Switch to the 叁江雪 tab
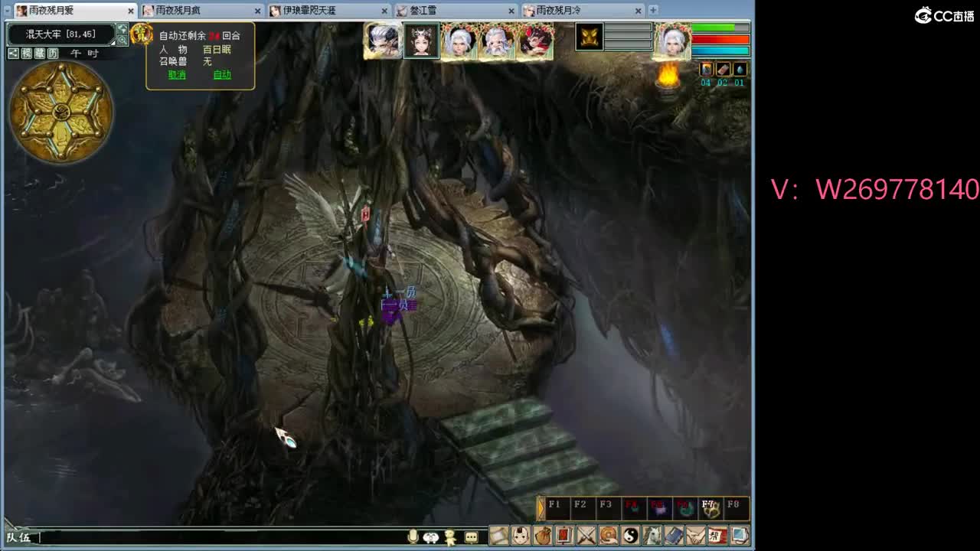This screenshot has height=551, width=980. tap(456, 11)
